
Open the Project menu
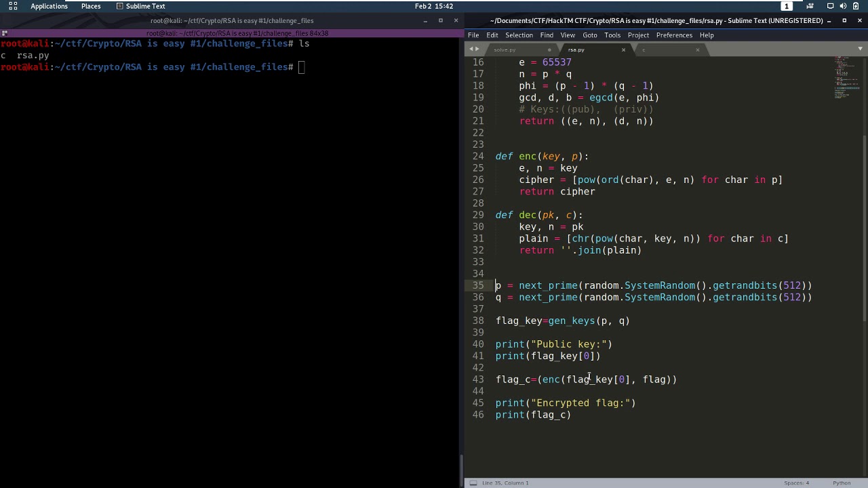638,35
